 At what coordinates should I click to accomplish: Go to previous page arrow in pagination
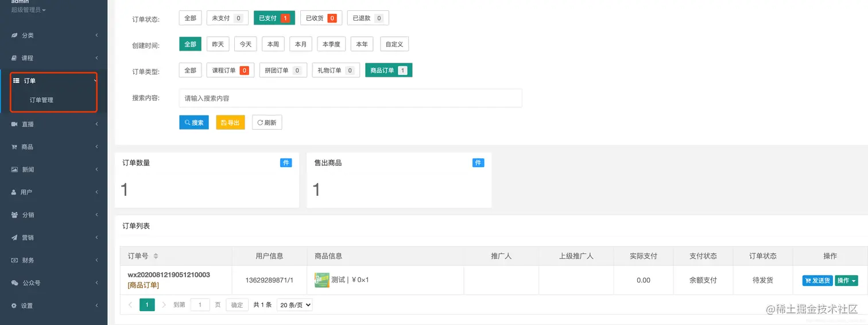[130, 305]
